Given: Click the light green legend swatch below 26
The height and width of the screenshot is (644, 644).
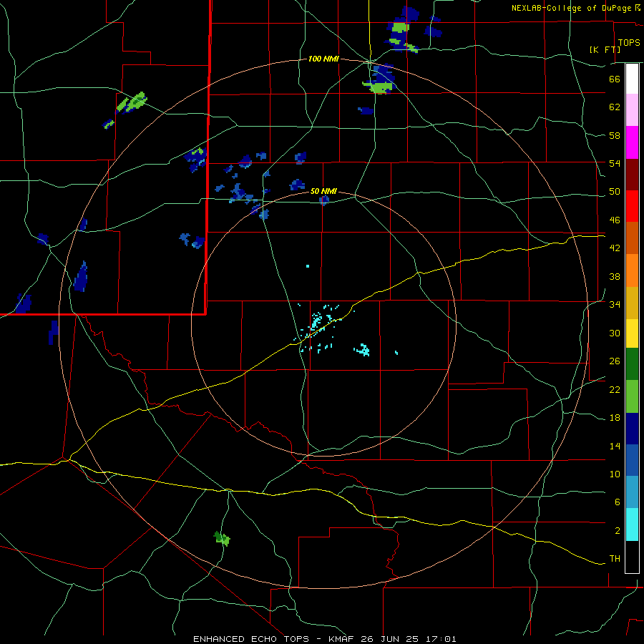Looking at the screenshot, I should 632,396.
